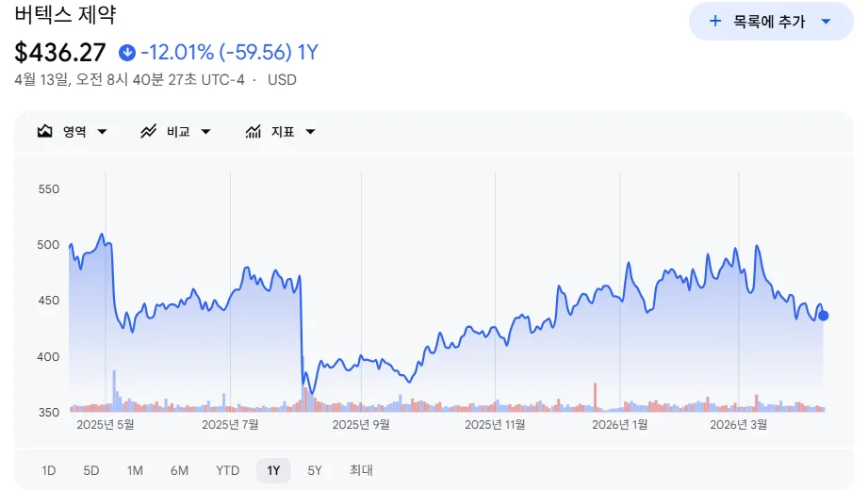The width and height of the screenshot is (868, 490).
Task: Select the 1D time range
Action: click(49, 470)
